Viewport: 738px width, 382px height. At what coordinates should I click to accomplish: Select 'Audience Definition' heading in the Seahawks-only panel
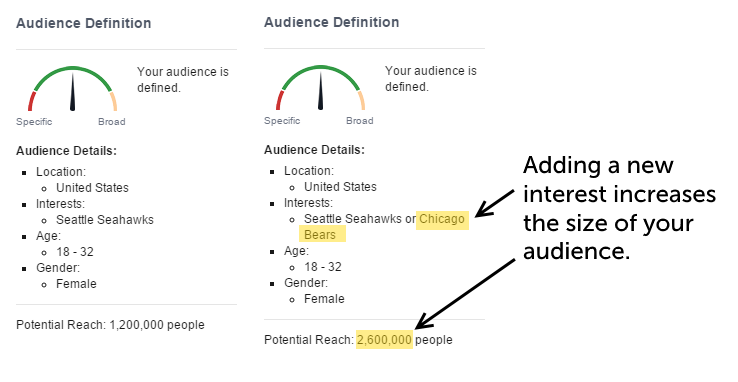pos(84,23)
